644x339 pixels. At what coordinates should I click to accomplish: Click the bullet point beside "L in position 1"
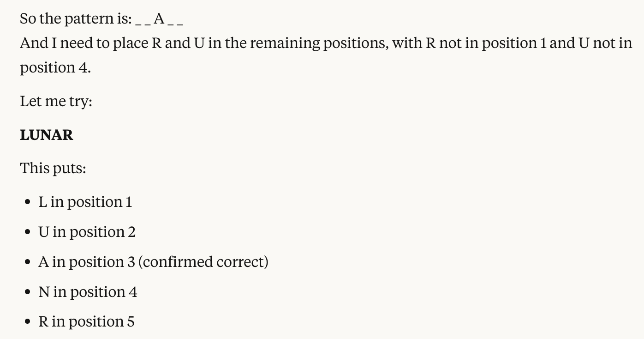(28, 202)
